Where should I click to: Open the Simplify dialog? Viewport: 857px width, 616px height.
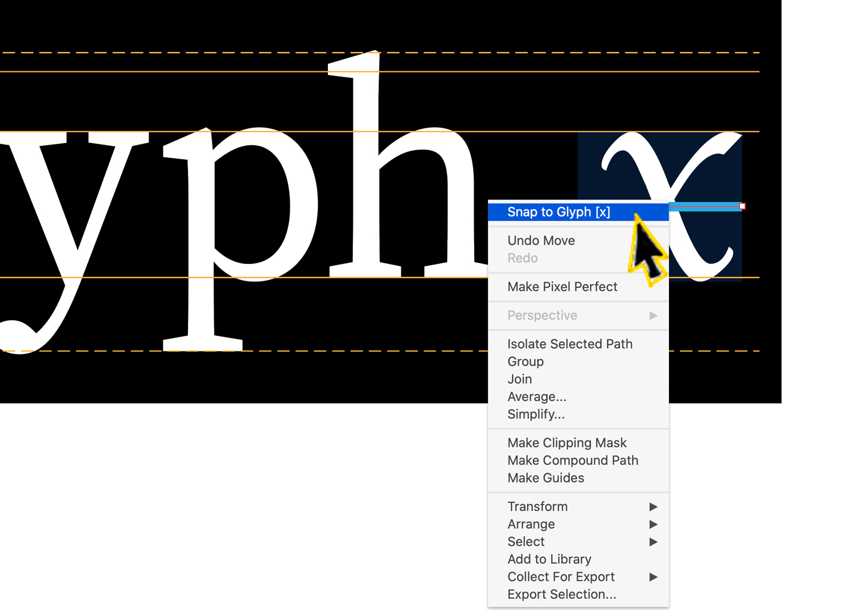(536, 414)
